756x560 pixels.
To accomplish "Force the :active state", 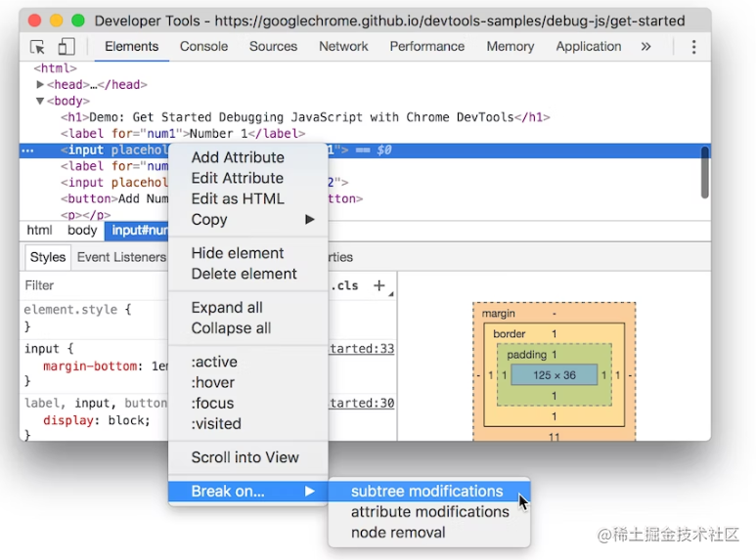I will click(247, 362).
